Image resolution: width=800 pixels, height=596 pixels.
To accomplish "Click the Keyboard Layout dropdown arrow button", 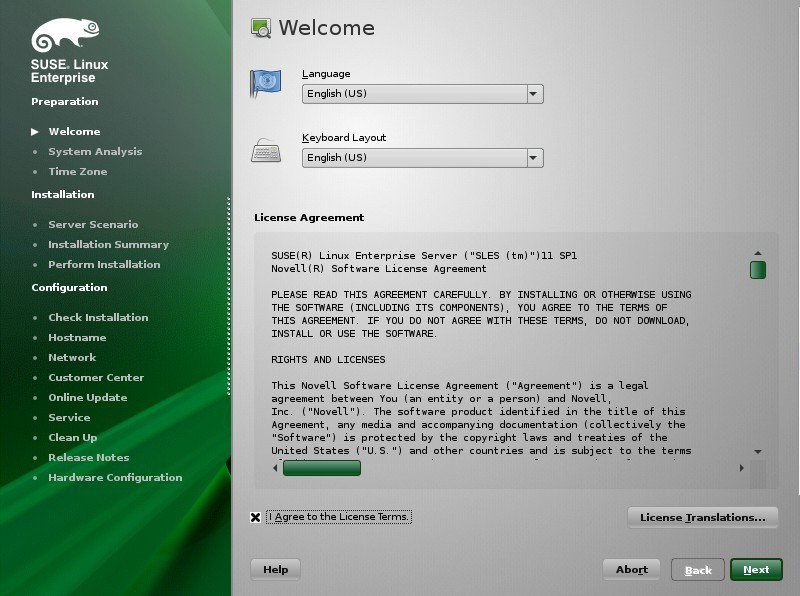I will pos(534,158).
